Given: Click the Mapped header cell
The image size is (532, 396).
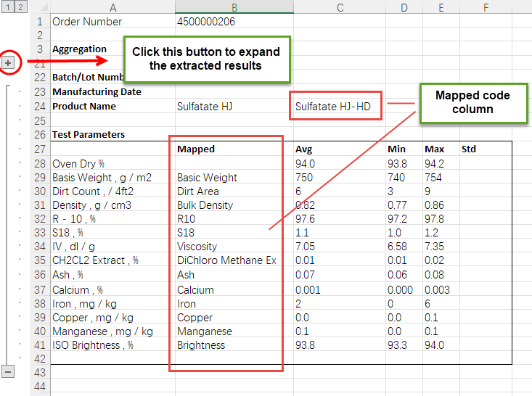Looking at the screenshot, I should click(196, 149).
